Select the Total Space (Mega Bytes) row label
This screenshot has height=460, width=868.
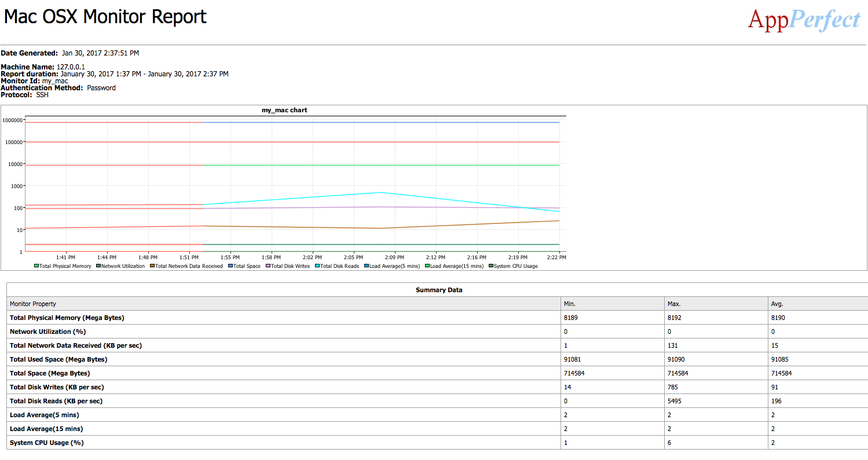(50, 373)
